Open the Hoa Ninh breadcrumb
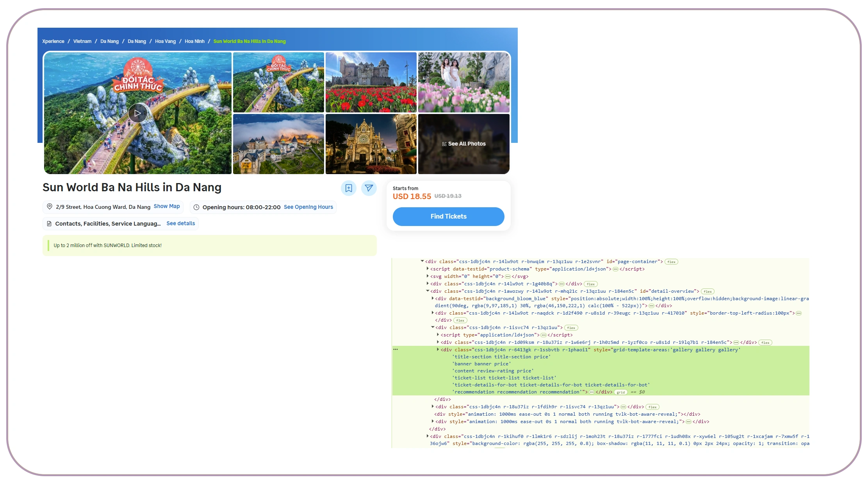Image resolution: width=868 pixels, height=484 pixels. [x=194, y=41]
